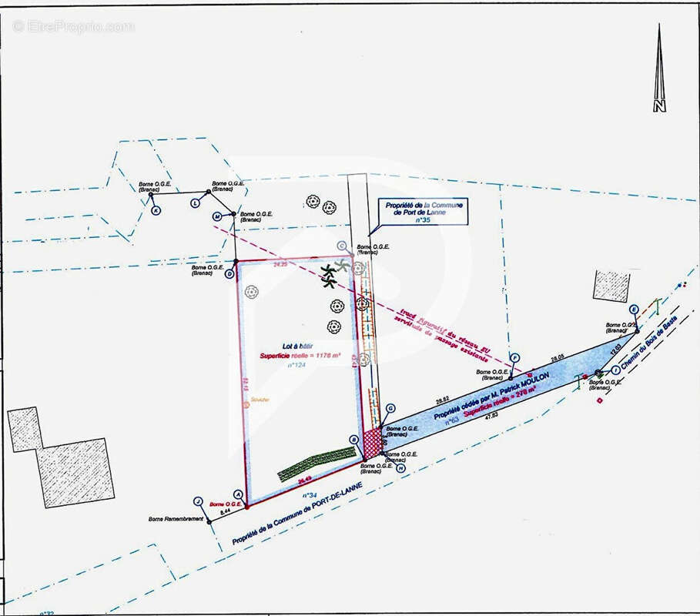700x616 pixels.
Task: Click the red crosshatched square area
Action: pyautogui.click(x=373, y=444)
